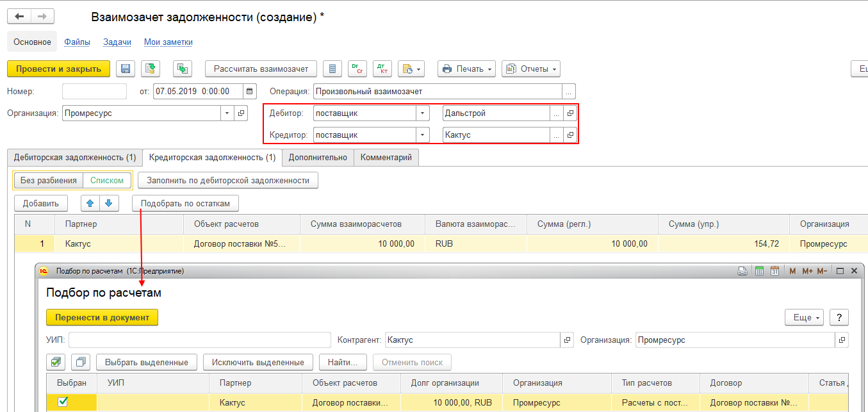Screen dimensions: 868x412
Task: Select the Списком toggle option
Action: pos(107,181)
